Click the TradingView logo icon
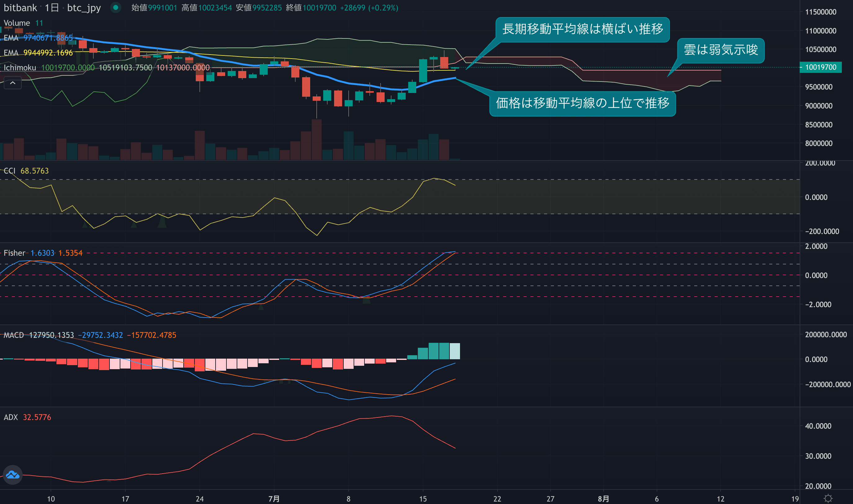This screenshot has height=504, width=853. click(13, 475)
